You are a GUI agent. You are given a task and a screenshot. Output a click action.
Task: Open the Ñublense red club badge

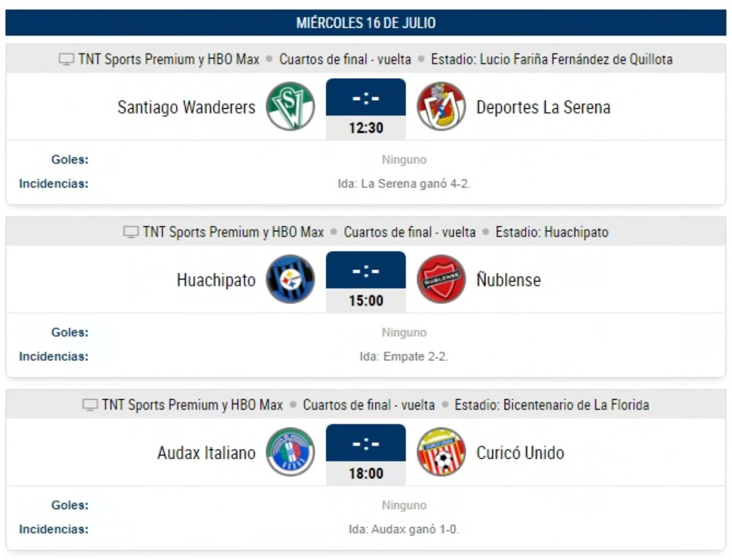pos(441,279)
